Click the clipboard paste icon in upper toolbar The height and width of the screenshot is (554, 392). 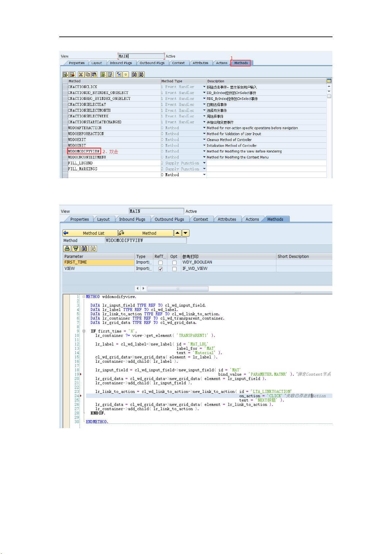(x=94, y=74)
